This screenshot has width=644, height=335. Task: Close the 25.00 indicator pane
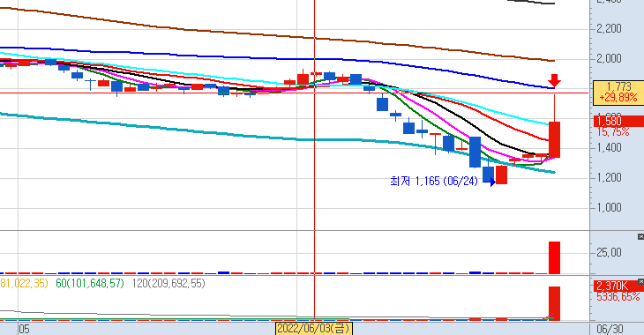pos(640,237)
